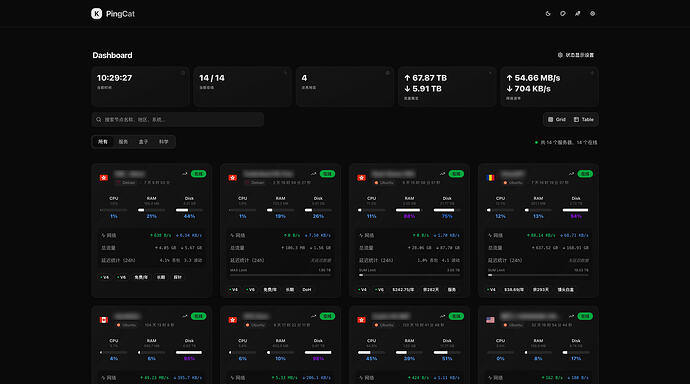Click trend chart icon on RAM 88% card
Image resolution: width=690 pixels, height=384 pixels.
(x=442, y=174)
